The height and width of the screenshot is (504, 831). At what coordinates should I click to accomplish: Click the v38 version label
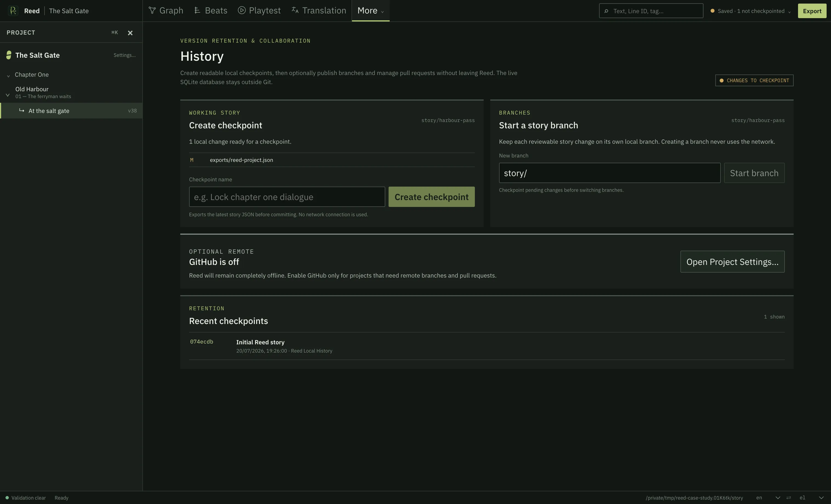pyautogui.click(x=132, y=111)
